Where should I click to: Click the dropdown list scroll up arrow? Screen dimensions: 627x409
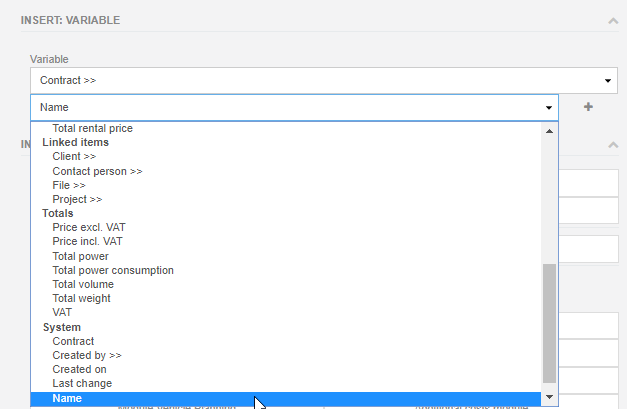point(549,131)
